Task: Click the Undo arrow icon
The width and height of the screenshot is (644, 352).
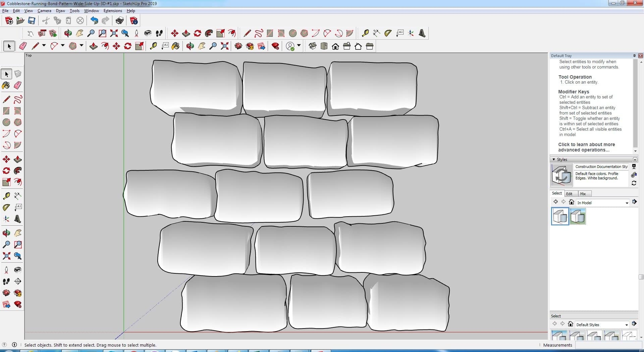Action: [x=94, y=21]
